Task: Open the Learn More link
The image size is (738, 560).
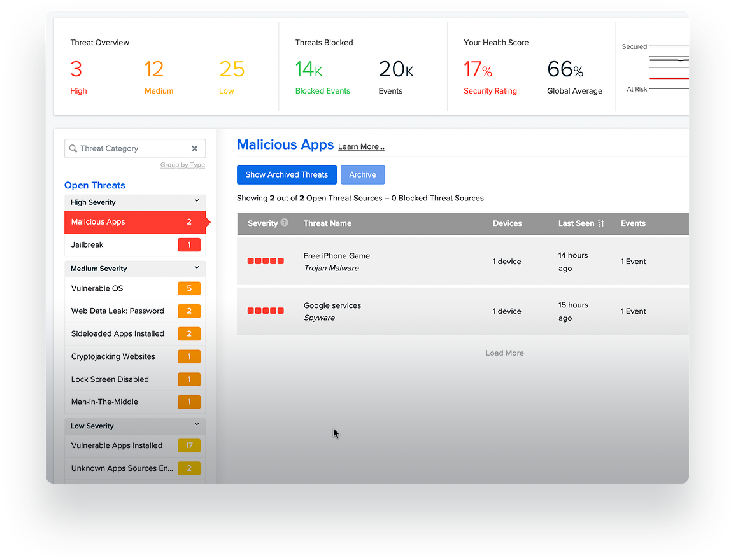Action: tap(361, 147)
